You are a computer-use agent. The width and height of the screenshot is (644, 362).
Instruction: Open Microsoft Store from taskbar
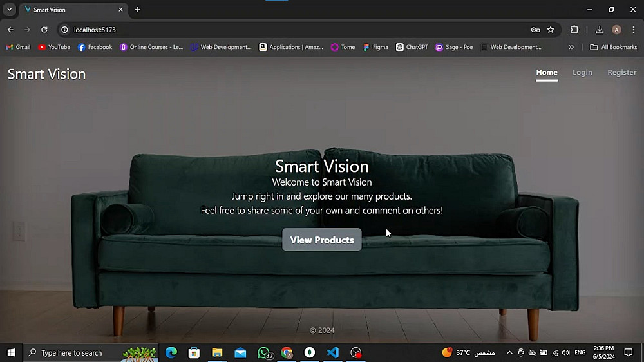point(194,352)
